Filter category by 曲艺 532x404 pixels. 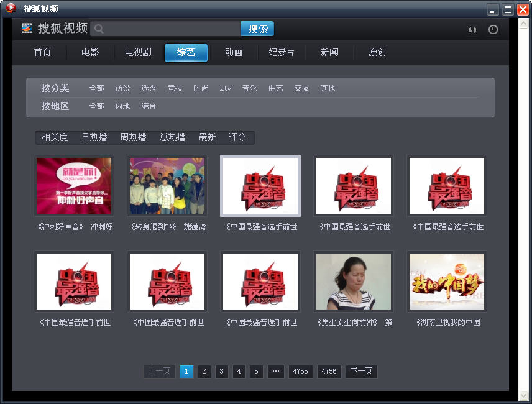(x=275, y=88)
